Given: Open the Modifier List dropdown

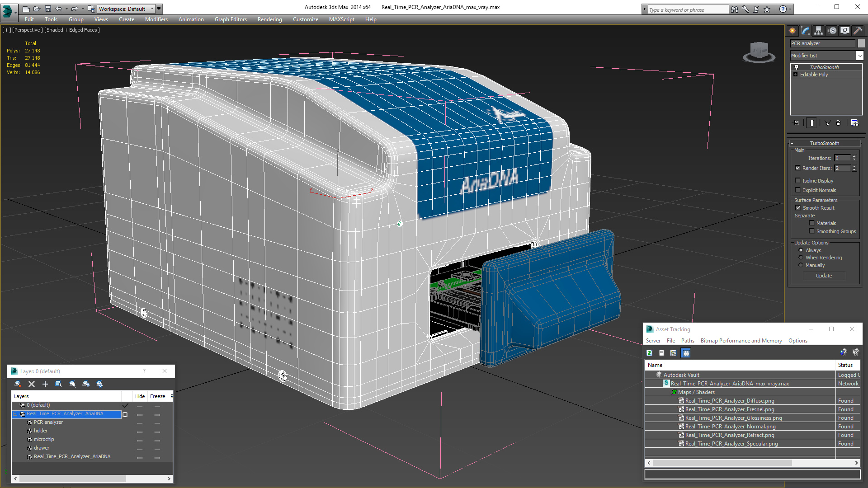Looking at the screenshot, I should [x=859, y=56].
